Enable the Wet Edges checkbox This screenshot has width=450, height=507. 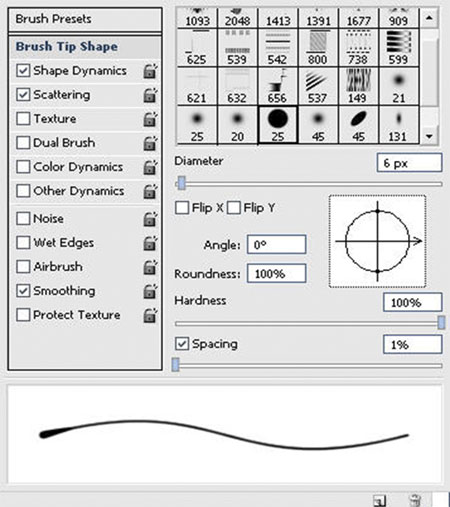tap(23, 243)
